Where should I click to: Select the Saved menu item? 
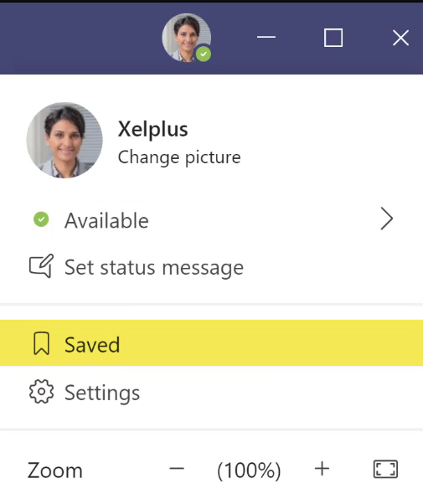[211, 343]
